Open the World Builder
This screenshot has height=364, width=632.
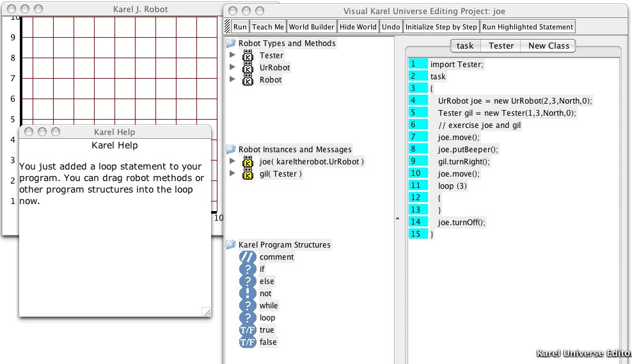pyautogui.click(x=312, y=27)
